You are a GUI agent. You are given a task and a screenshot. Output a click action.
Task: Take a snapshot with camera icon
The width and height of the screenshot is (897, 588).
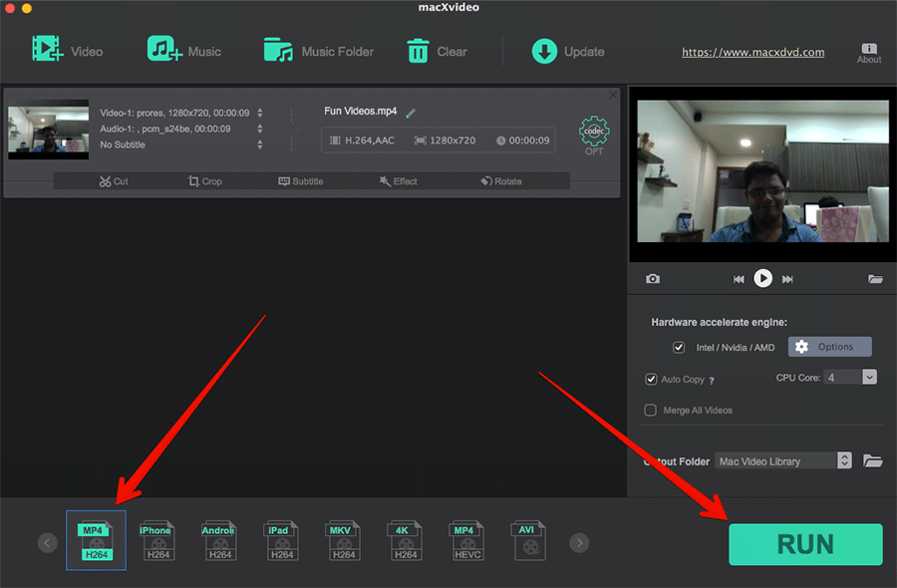tap(653, 279)
